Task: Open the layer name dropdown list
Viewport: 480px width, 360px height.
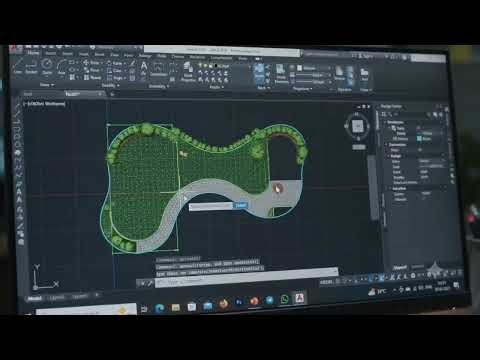Action: [223, 66]
